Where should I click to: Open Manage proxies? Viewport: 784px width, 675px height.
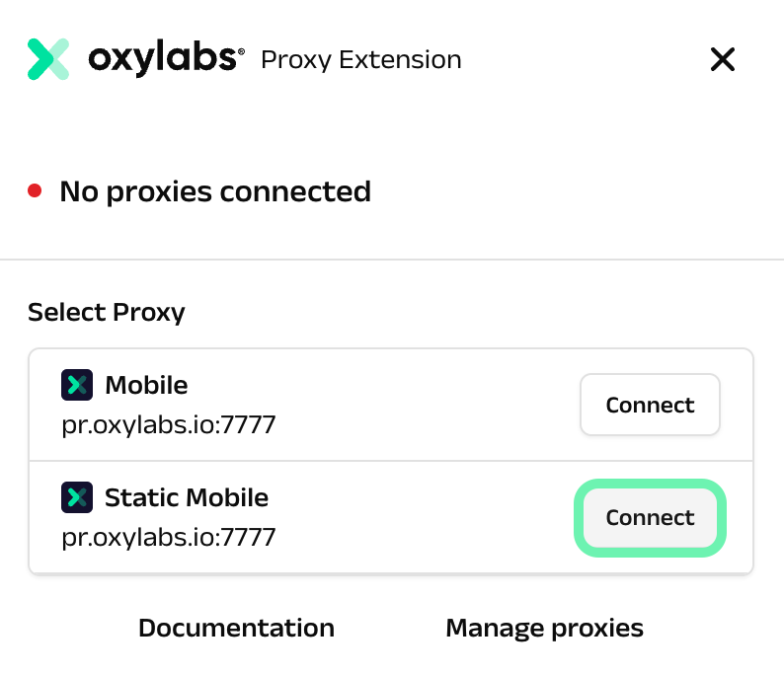pyautogui.click(x=544, y=628)
